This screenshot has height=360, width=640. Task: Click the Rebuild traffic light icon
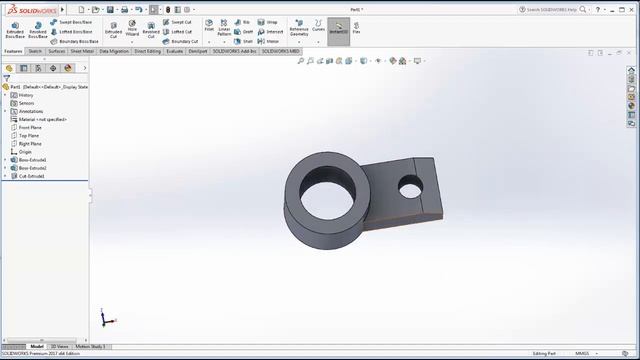tap(168, 9)
